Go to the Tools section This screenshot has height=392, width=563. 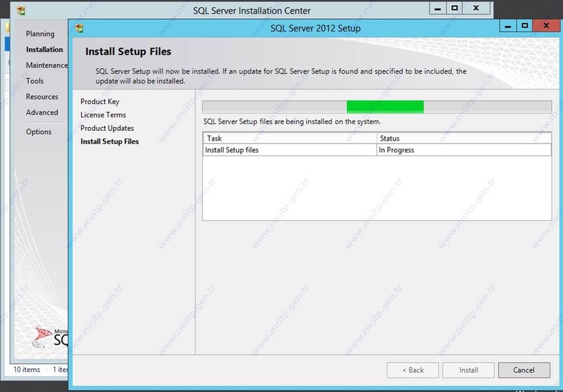(35, 81)
